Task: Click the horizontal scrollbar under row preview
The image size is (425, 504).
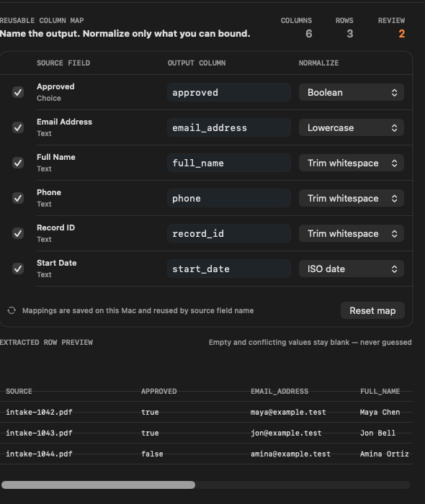Action: [x=99, y=485]
